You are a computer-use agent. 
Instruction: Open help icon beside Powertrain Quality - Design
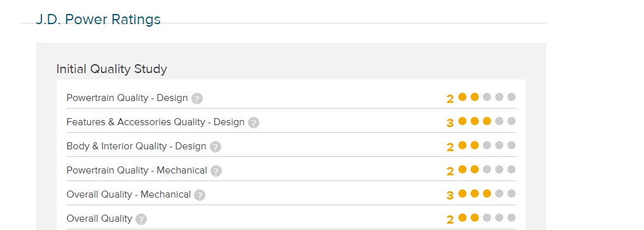point(197,98)
